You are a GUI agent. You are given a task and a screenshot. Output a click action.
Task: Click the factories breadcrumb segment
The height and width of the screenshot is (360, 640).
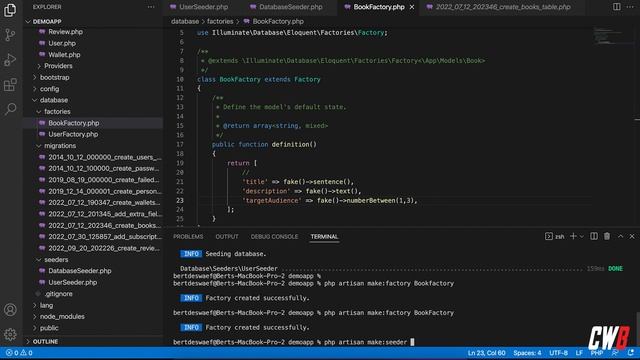(220, 21)
